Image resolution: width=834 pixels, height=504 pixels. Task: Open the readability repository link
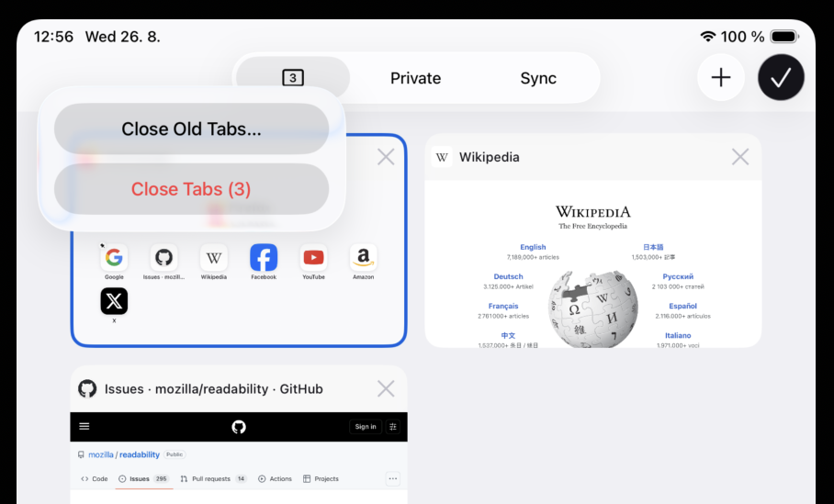coord(140,454)
